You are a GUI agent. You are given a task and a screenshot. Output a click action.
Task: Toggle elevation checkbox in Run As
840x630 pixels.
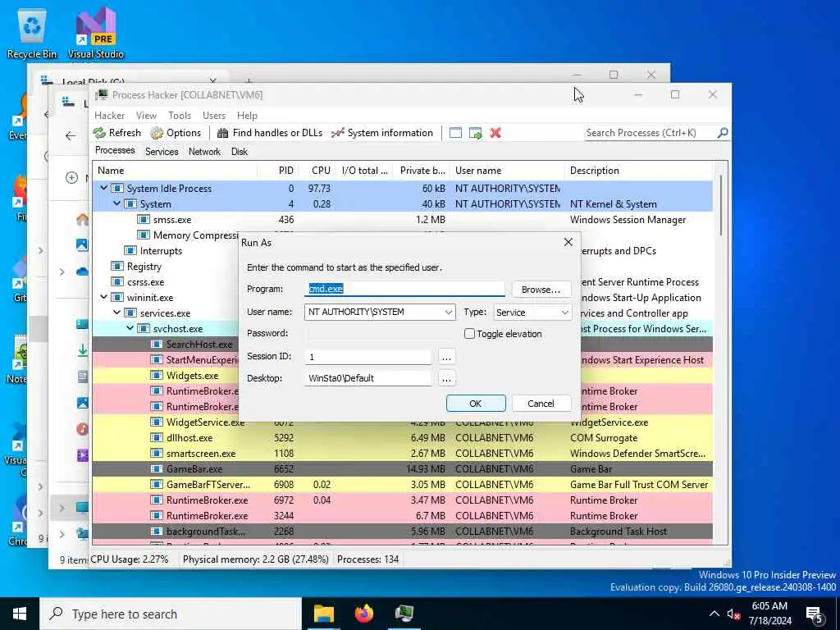(469, 334)
